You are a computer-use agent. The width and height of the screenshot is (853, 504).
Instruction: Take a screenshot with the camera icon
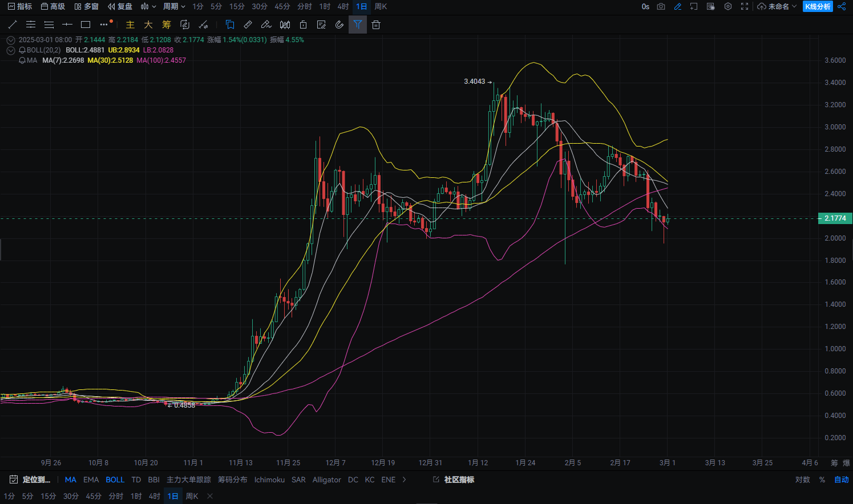click(x=661, y=7)
